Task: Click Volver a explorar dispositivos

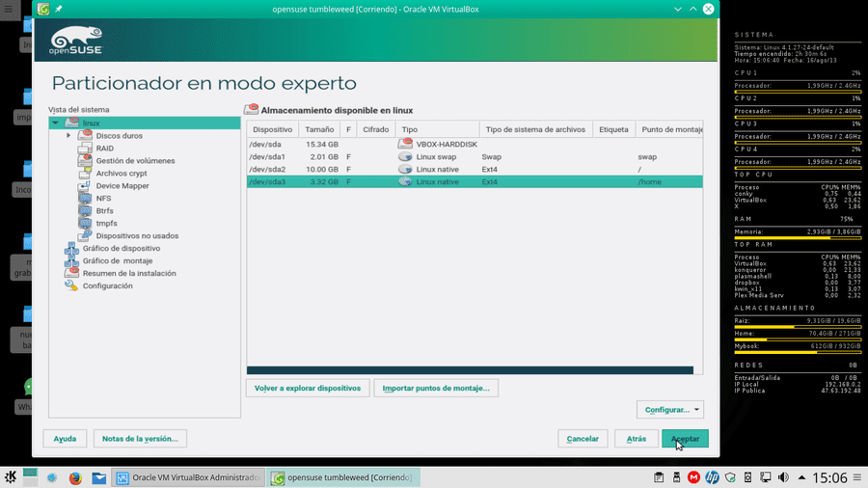Action: pyautogui.click(x=308, y=388)
